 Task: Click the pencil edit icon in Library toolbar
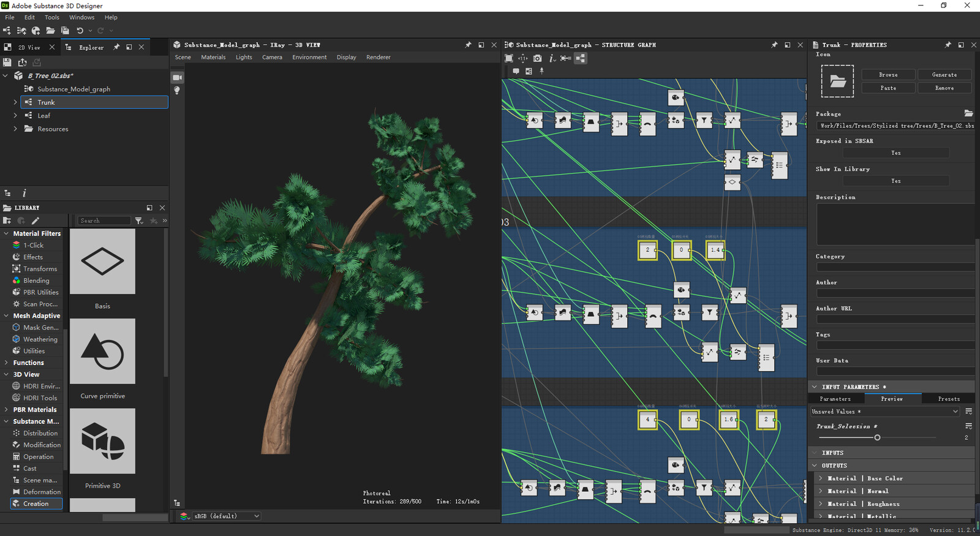tap(36, 221)
